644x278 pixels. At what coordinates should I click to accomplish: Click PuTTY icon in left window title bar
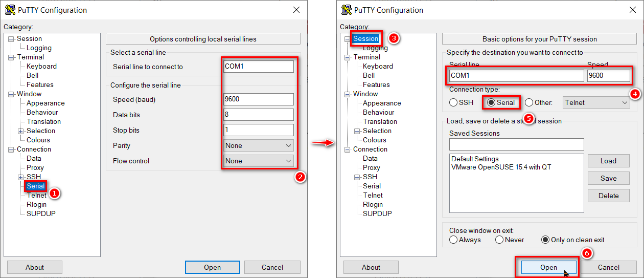[10, 10]
